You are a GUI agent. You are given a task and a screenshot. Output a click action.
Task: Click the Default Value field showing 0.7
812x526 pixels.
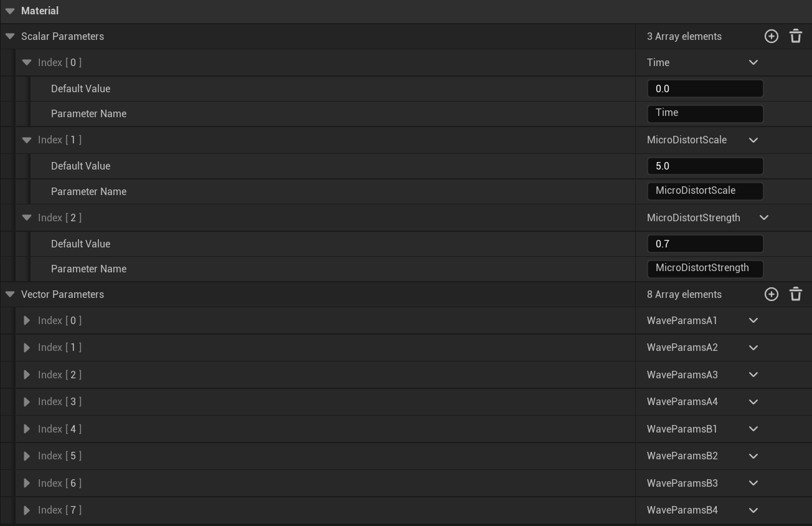click(705, 244)
